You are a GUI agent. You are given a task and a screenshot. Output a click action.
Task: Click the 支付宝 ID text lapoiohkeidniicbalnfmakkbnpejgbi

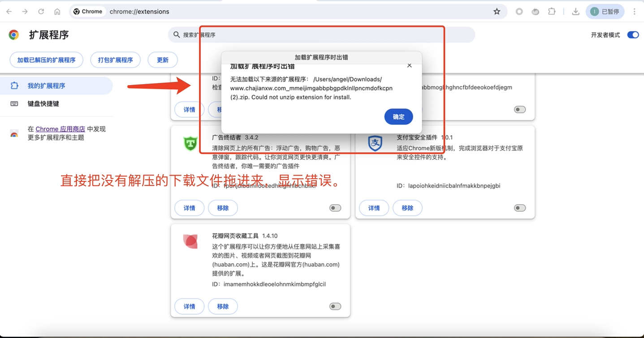click(454, 186)
